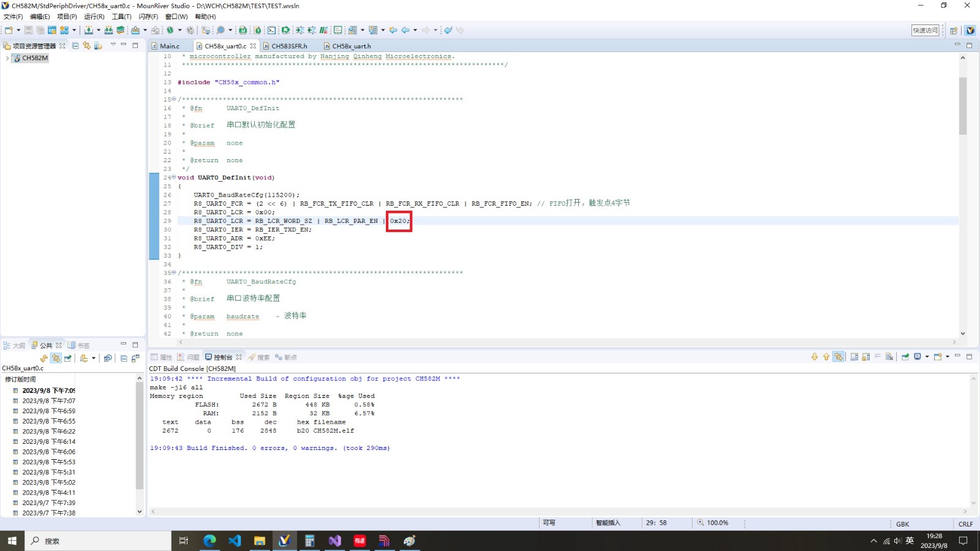Open the Windows Start menu
This screenshot has height=551, width=980.
coord(12,541)
